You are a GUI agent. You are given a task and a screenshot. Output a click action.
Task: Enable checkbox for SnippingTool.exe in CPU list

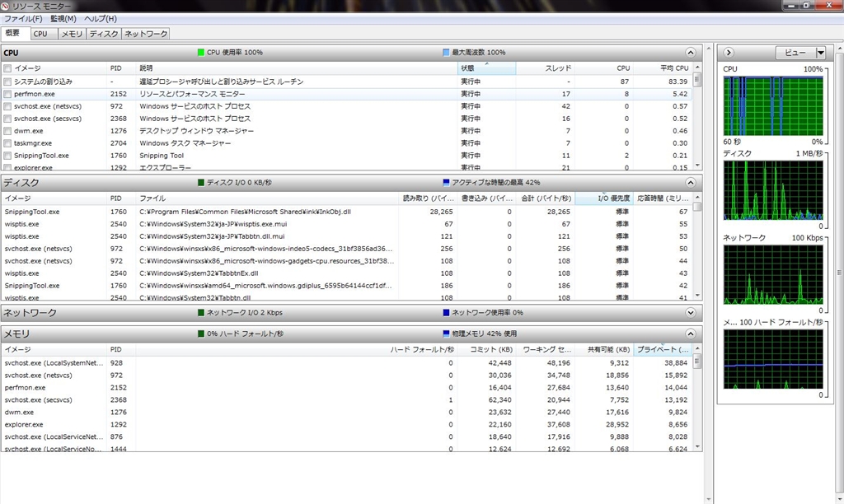coord(7,156)
